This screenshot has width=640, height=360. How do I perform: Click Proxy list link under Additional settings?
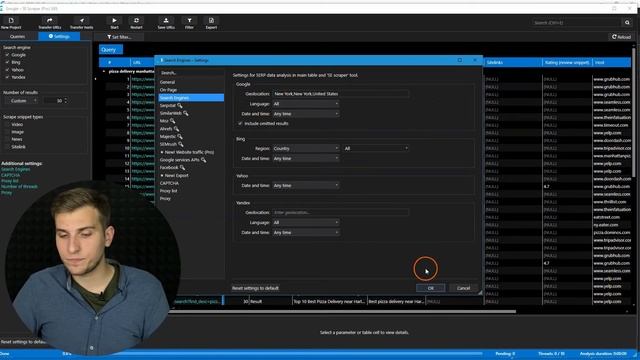(10, 181)
